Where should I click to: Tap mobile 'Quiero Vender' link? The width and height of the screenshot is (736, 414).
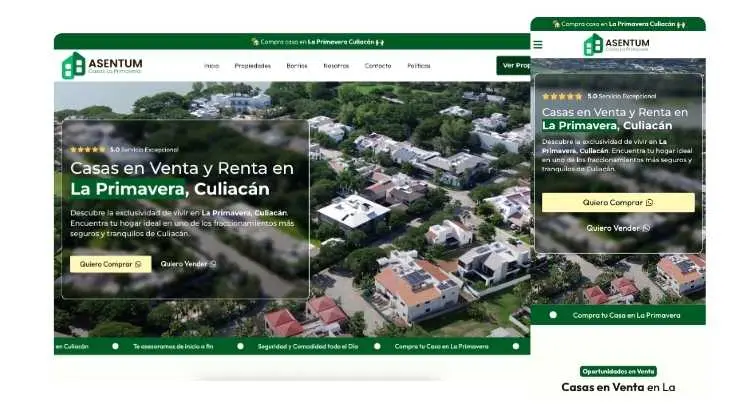click(x=617, y=228)
